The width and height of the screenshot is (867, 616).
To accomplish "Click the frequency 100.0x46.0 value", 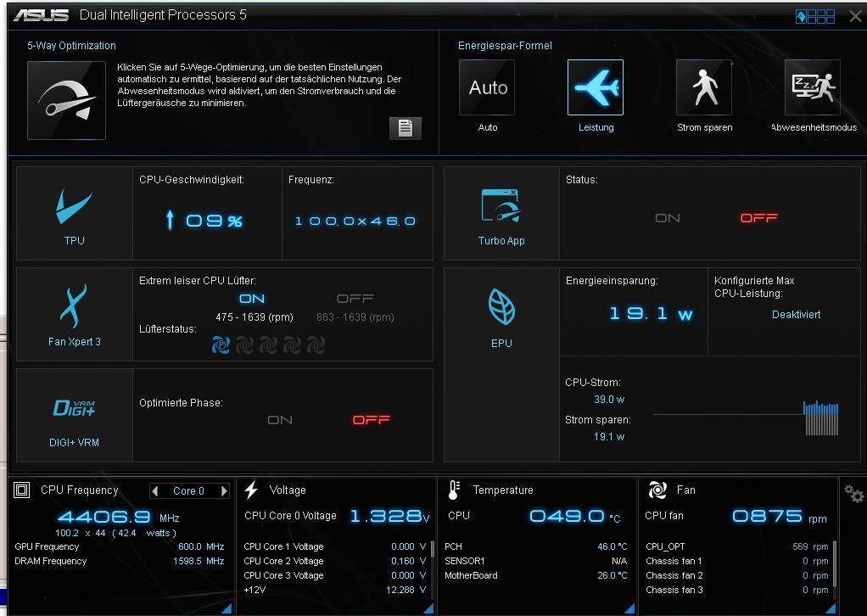I will 355,221.
